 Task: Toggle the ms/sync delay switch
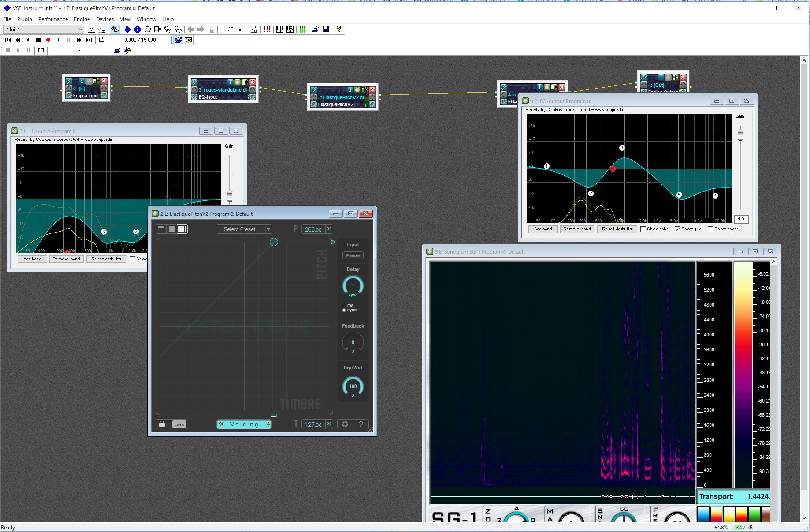(x=344, y=307)
